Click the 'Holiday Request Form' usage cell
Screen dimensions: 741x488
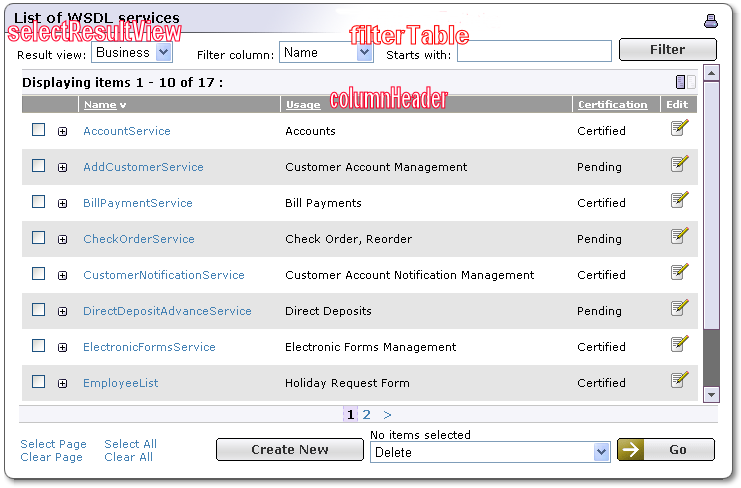click(347, 383)
